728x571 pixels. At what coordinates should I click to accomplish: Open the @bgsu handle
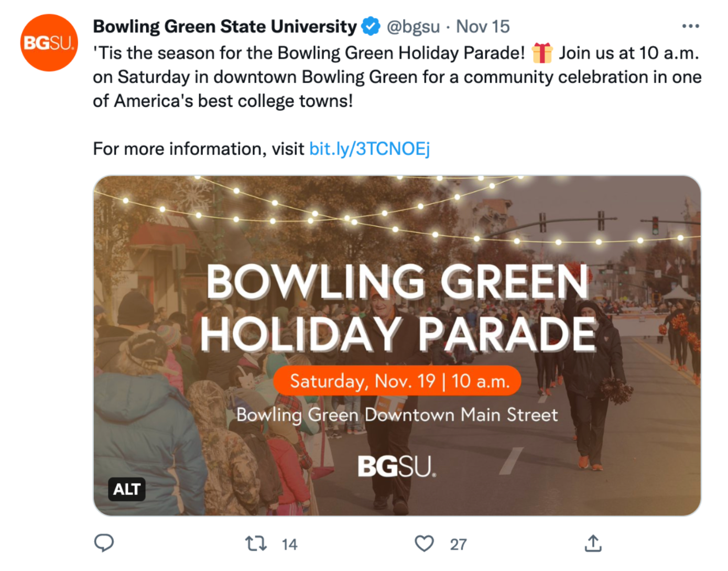pos(413,26)
